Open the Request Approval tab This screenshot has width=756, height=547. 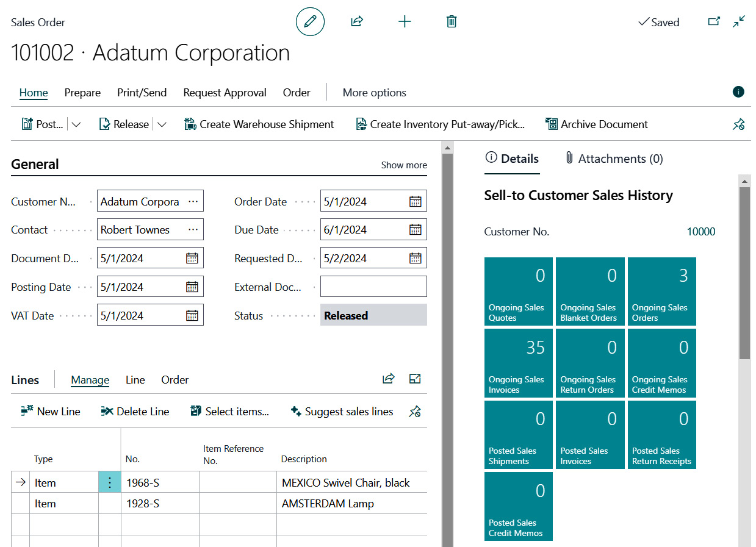[x=225, y=93]
